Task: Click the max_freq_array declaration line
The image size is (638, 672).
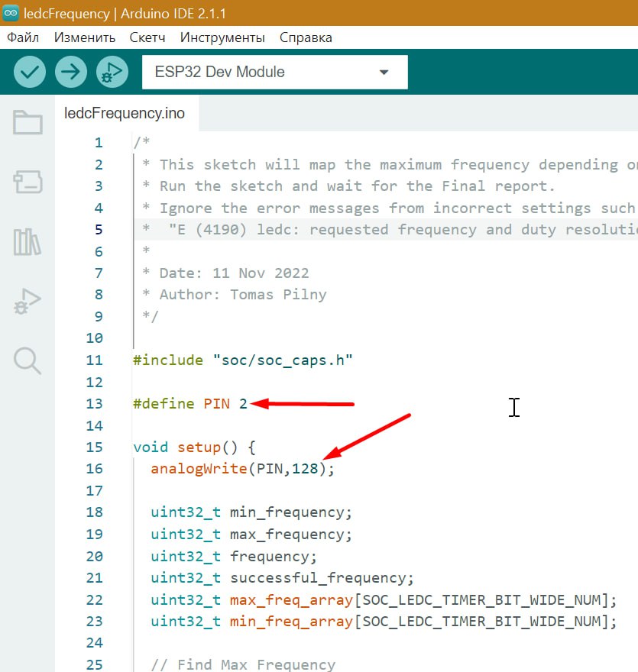Action: (x=384, y=599)
